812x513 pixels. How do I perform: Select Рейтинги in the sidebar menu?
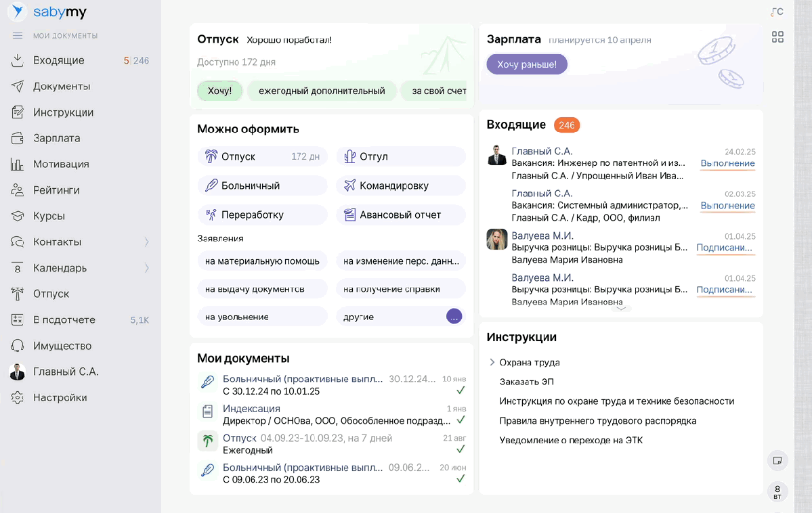point(56,190)
